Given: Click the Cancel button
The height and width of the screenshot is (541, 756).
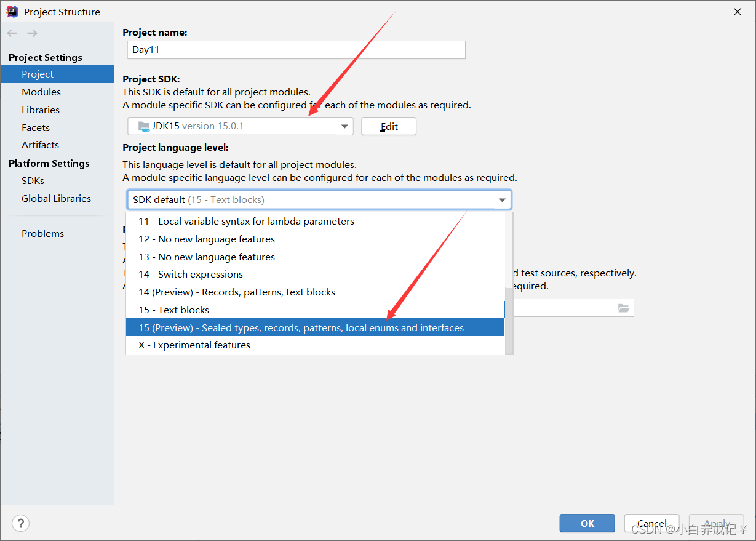Looking at the screenshot, I should coord(651,523).
